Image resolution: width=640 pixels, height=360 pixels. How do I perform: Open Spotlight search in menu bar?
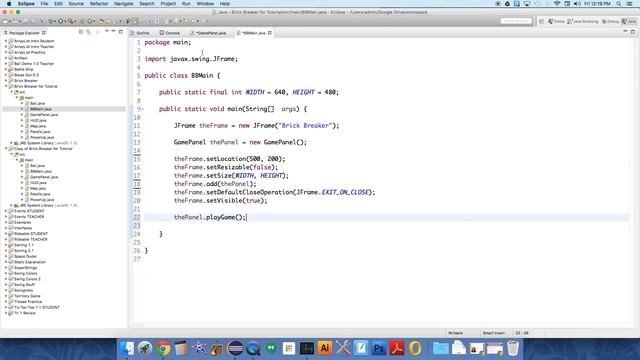tap(619, 4)
